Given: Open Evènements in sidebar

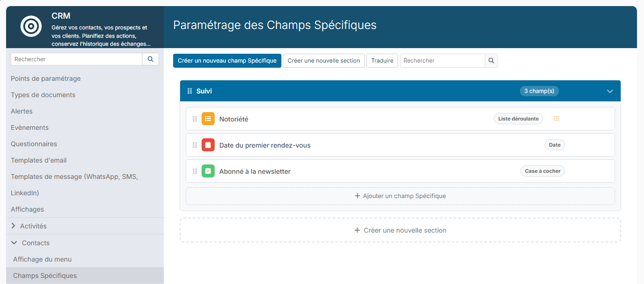Looking at the screenshot, I should coord(29,128).
